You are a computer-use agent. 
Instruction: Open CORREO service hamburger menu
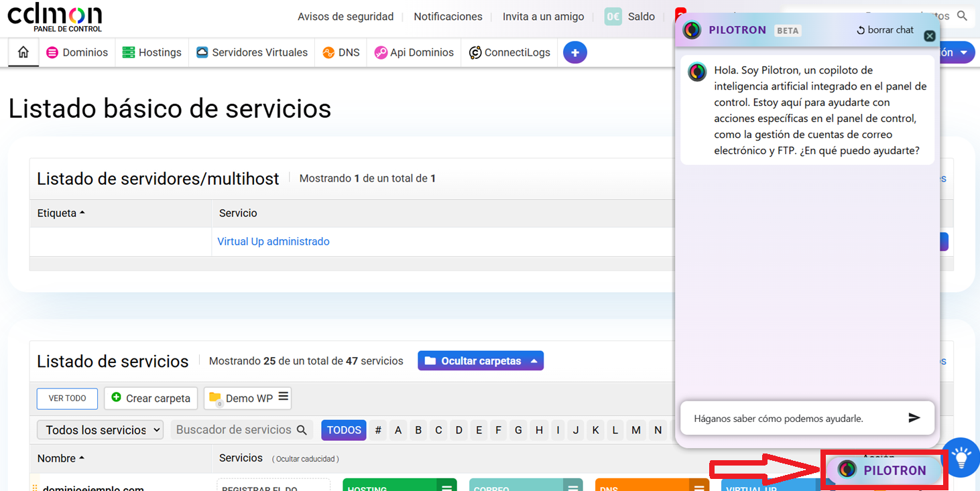point(572,486)
